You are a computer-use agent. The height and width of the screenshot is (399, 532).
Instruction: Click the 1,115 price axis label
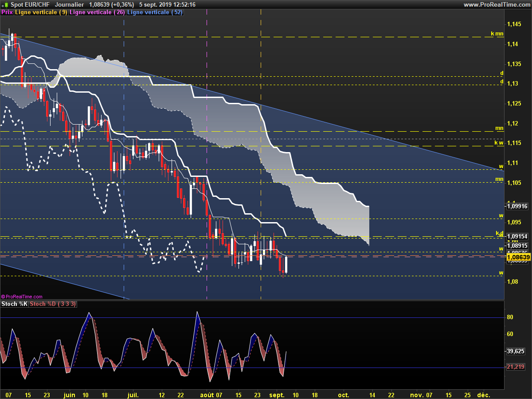[513, 143]
